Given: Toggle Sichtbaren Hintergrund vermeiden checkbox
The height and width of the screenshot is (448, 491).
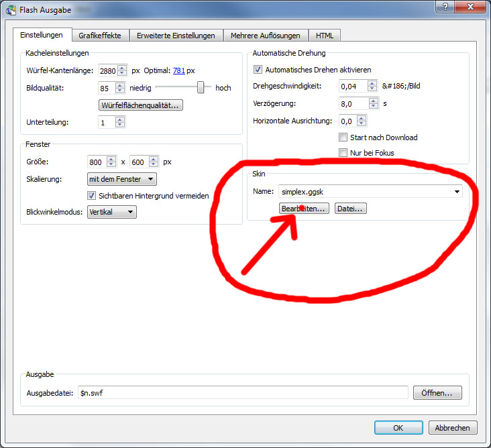Looking at the screenshot, I should (93, 196).
